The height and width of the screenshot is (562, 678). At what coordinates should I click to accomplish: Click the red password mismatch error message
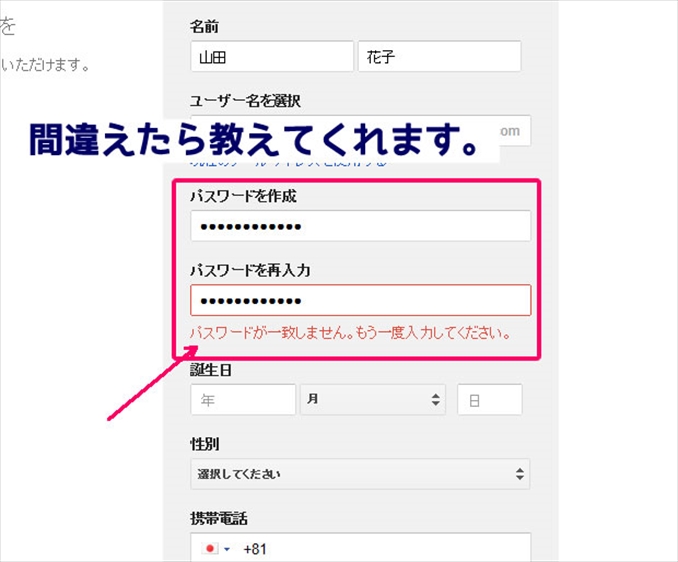click(x=351, y=333)
